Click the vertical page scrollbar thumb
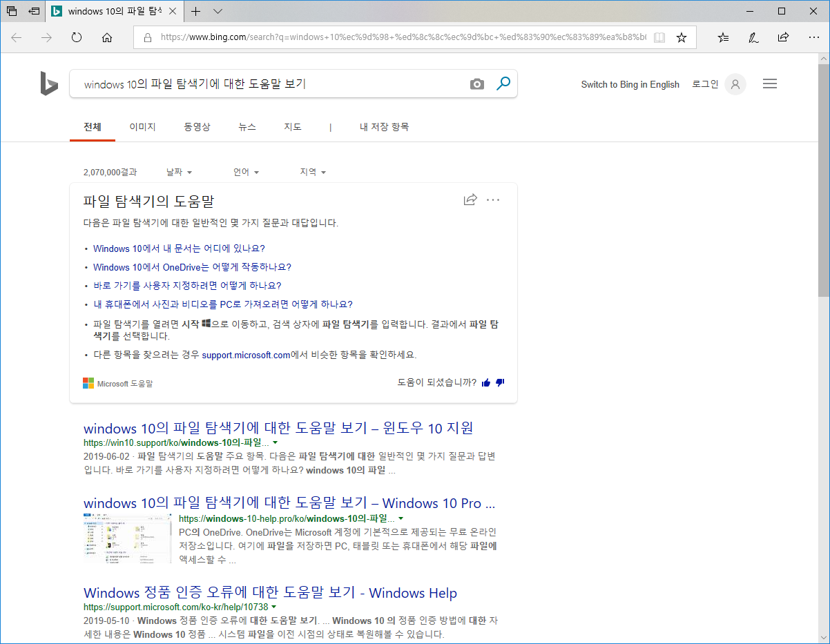This screenshot has width=830, height=644. tap(823, 179)
